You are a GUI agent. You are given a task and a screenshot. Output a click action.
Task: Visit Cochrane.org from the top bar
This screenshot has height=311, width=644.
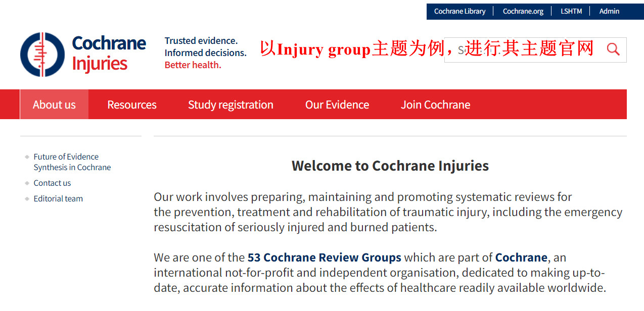(x=523, y=11)
